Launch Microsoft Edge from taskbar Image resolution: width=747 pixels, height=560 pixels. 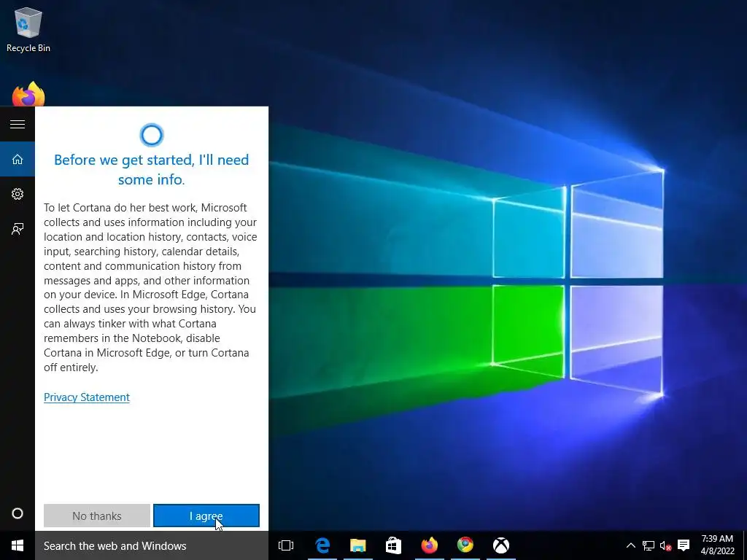point(322,545)
